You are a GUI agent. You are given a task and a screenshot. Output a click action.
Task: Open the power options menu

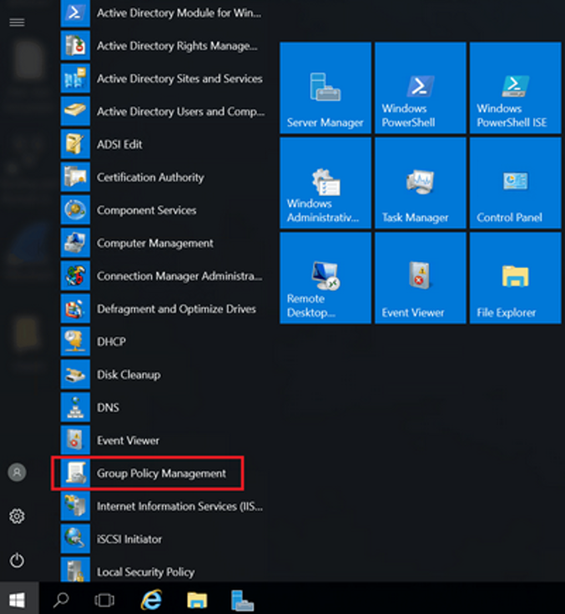click(17, 560)
